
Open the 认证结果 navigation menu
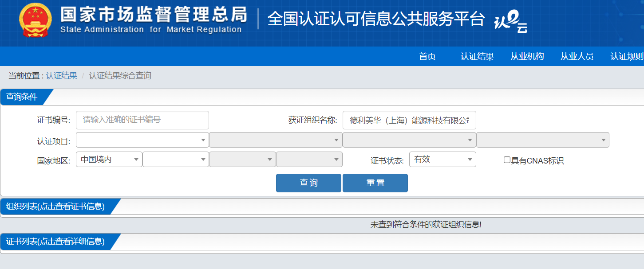(x=477, y=56)
